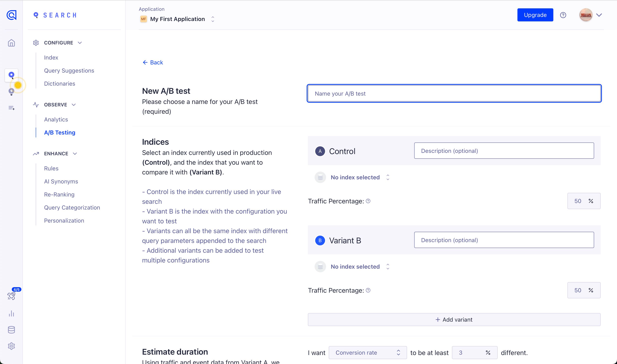Open the settings gear in left rail
The width and height of the screenshot is (617, 364).
11,346
